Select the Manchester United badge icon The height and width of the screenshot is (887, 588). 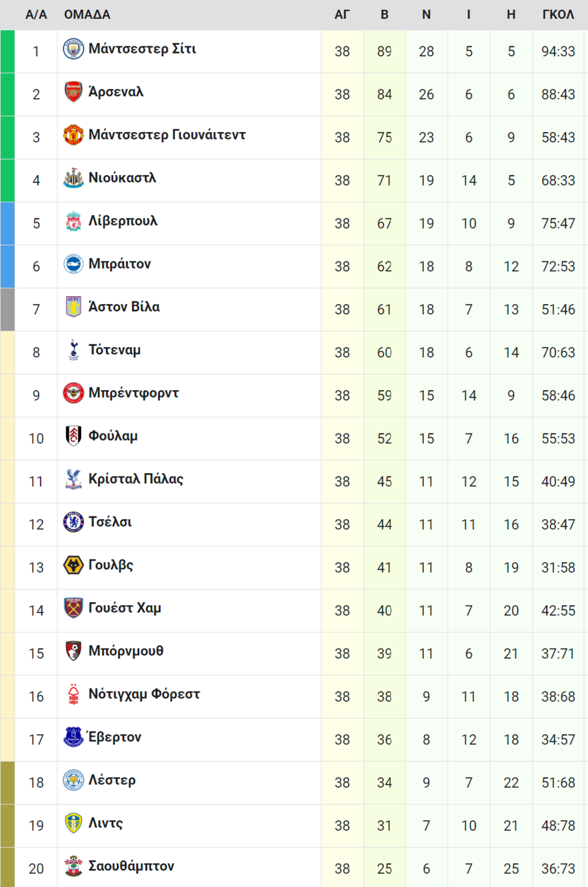73,135
